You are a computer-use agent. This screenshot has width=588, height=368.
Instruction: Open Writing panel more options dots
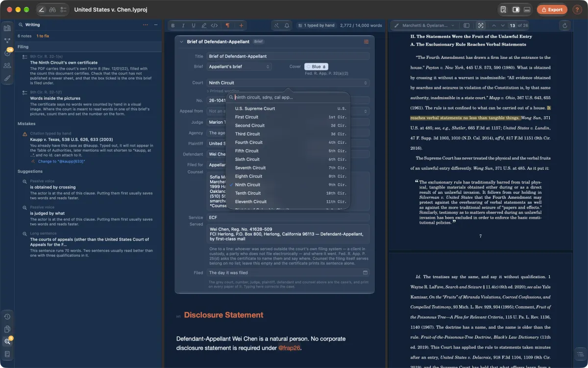(x=145, y=25)
